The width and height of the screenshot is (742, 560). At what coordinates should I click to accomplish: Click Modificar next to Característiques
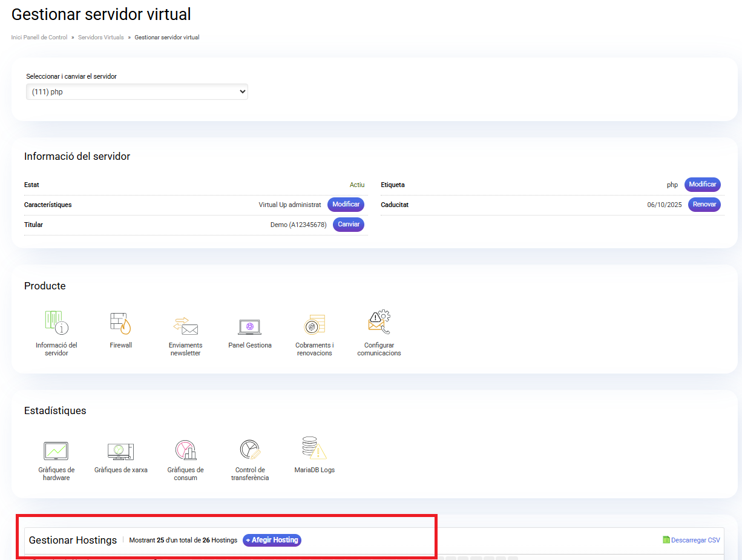(346, 205)
